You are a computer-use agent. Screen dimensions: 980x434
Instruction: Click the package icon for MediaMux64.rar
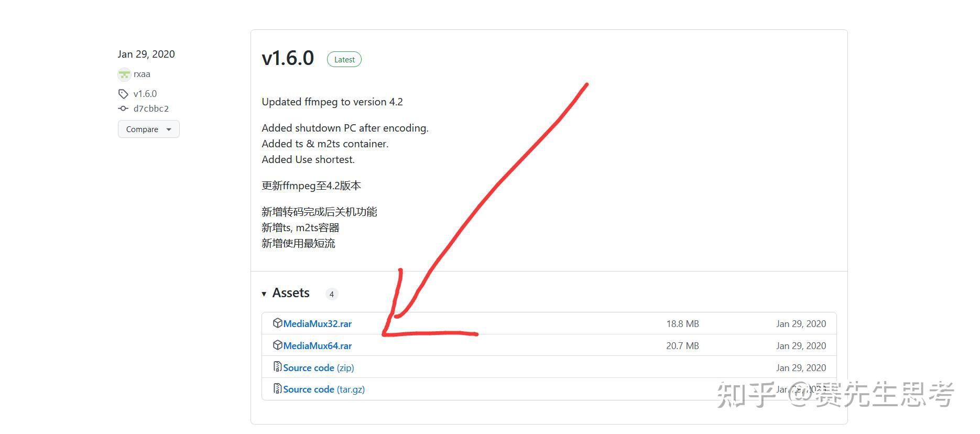coord(278,345)
